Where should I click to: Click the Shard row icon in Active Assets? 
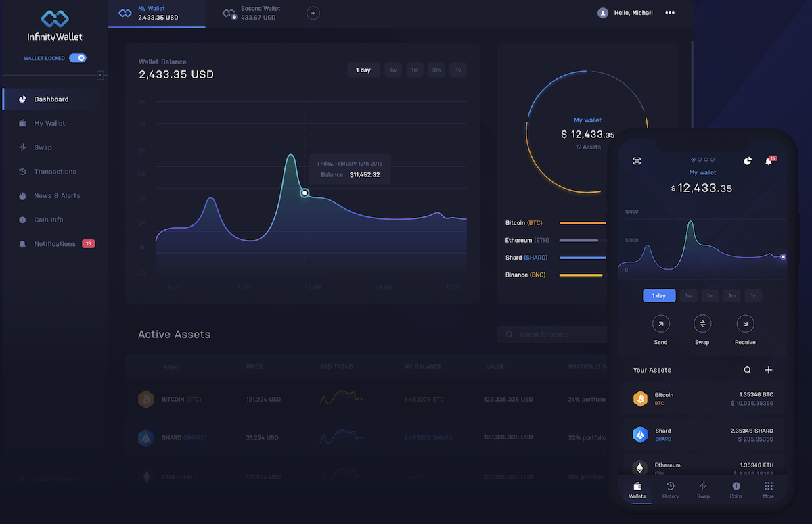pyautogui.click(x=145, y=438)
